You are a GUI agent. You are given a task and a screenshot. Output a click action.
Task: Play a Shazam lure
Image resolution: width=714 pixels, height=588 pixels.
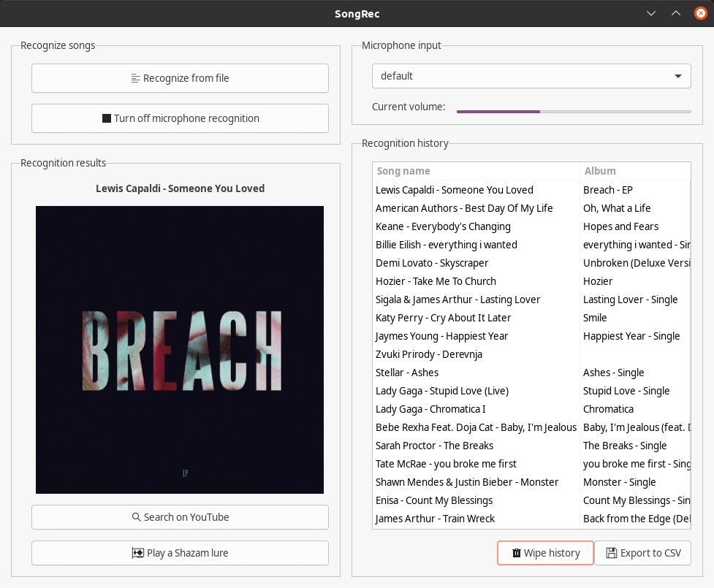[180, 553]
